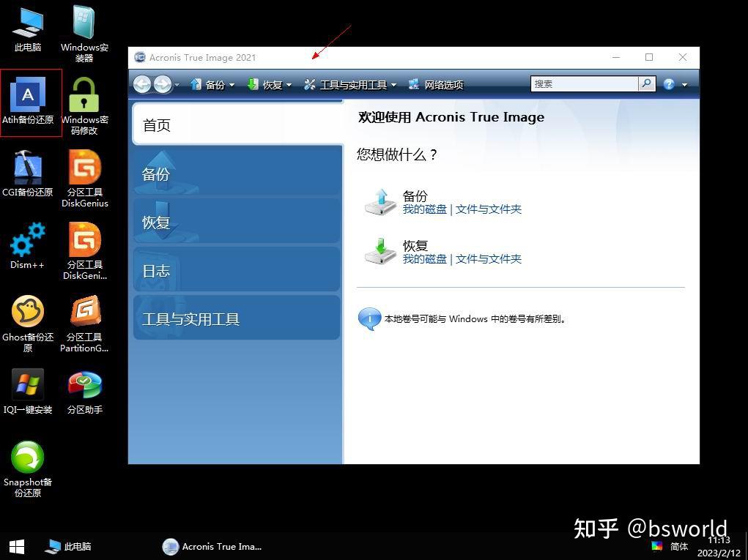Select CGI备份还原 desktop icon
Viewport: 748px width, 560px height.
pyautogui.click(x=28, y=173)
